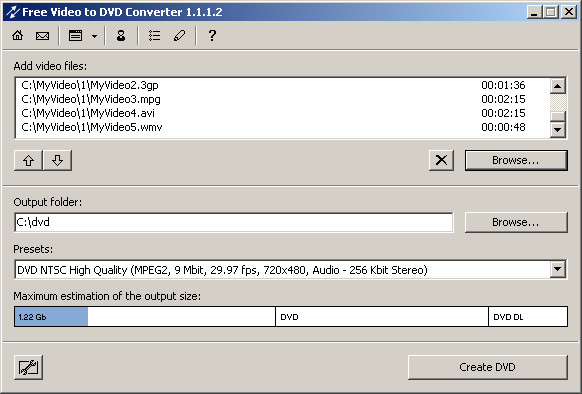
Task: Click the pencil edit toolbar icon
Action: tap(179, 36)
